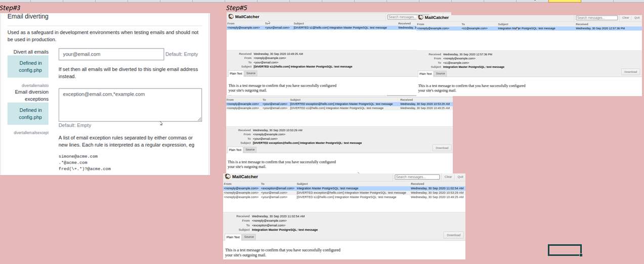Select the only message row in first MailCatcher window
The height and width of the screenshot is (264, 644).
point(322,27)
